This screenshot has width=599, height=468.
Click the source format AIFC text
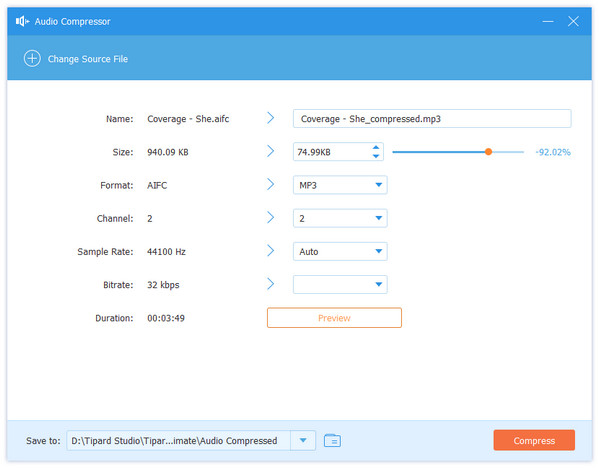coord(157,186)
